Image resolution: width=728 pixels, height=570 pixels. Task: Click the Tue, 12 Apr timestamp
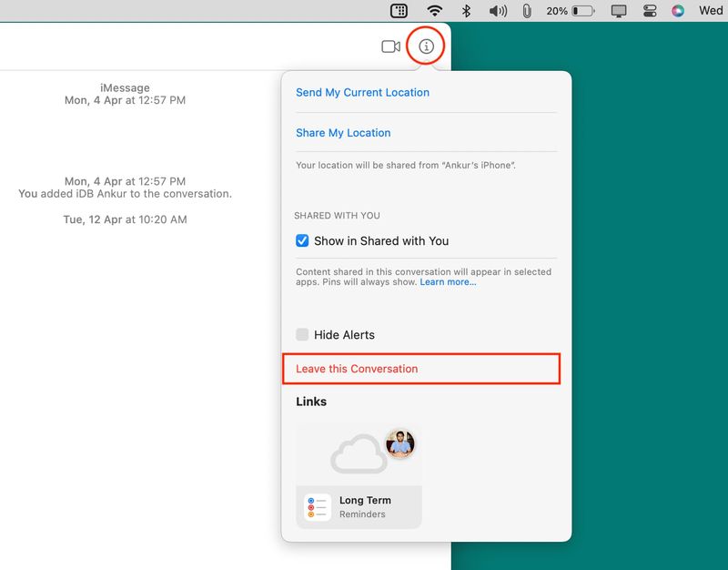pyautogui.click(x=125, y=219)
